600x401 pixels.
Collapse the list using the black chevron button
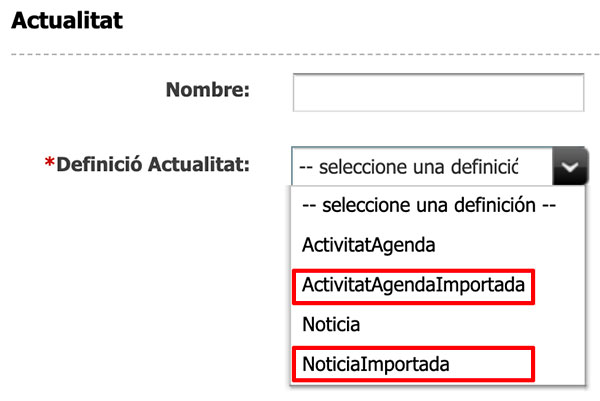point(570,167)
